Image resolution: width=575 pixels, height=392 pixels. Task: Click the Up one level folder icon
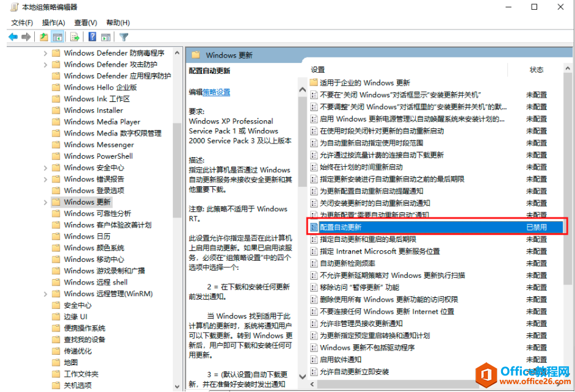coord(43,37)
